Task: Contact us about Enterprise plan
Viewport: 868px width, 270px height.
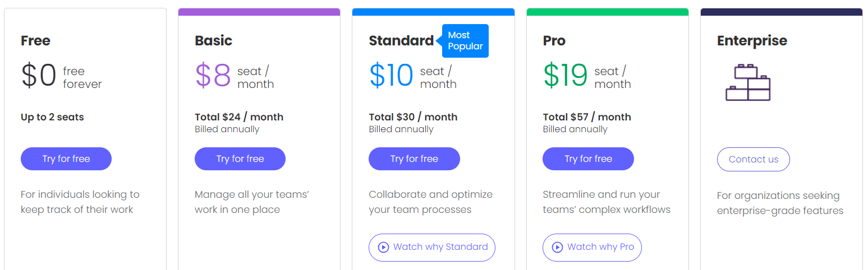Action: point(754,160)
